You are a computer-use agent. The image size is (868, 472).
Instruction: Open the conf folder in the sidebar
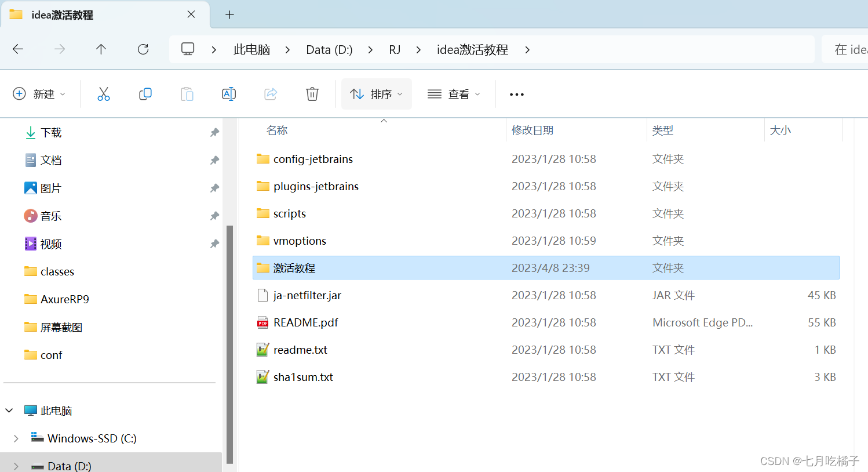[51, 355]
